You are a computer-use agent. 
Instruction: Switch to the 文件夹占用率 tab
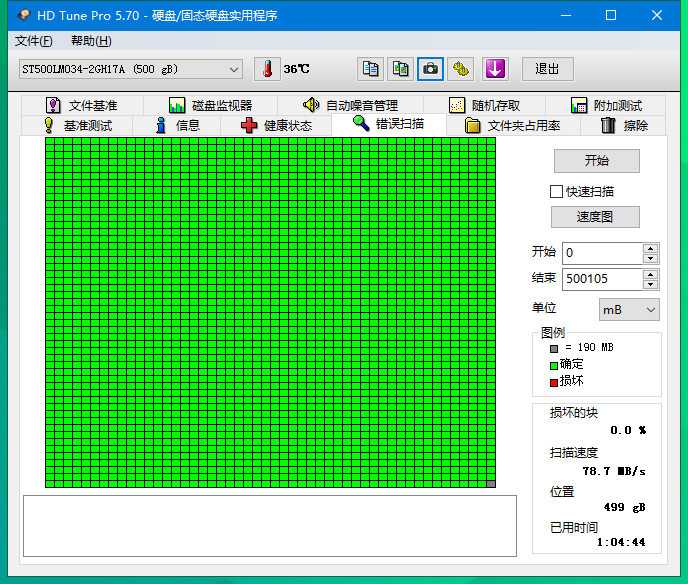click(513, 125)
